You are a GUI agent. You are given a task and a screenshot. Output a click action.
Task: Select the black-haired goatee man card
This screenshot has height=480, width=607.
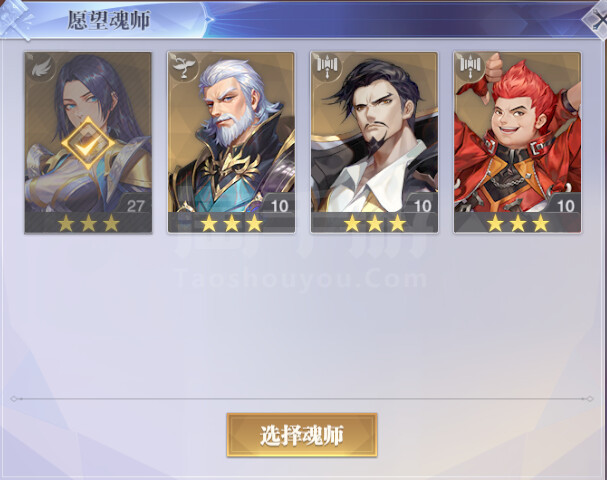tap(374, 142)
